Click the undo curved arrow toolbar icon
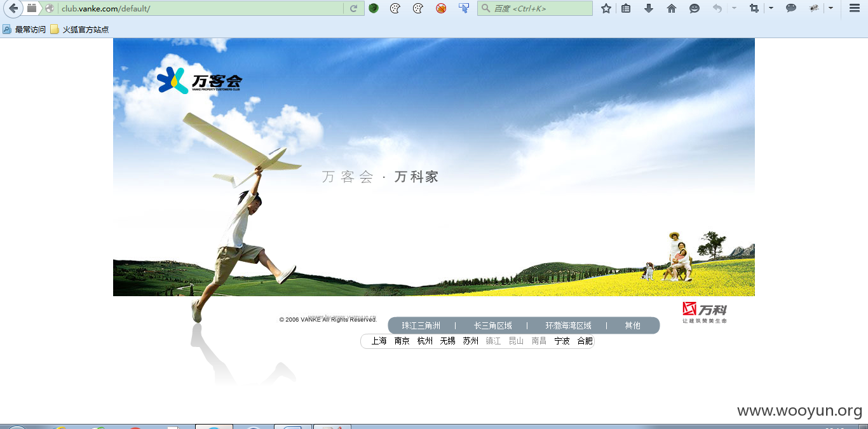Screen dimensions: 868x429 pyautogui.click(x=717, y=8)
